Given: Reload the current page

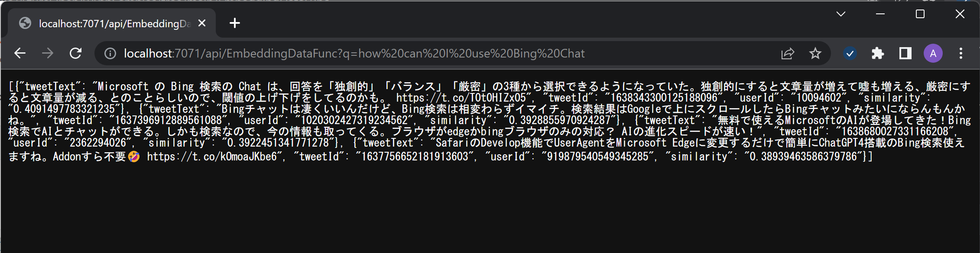Looking at the screenshot, I should point(76,53).
